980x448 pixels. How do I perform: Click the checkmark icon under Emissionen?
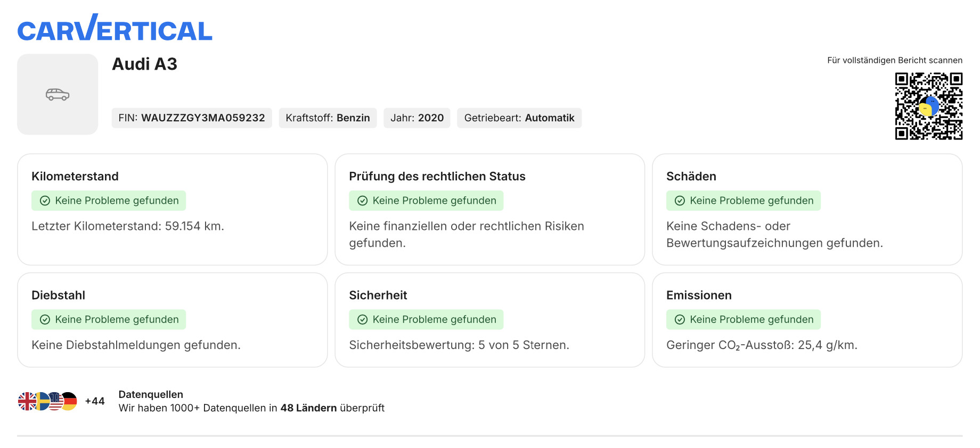pos(680,319)
